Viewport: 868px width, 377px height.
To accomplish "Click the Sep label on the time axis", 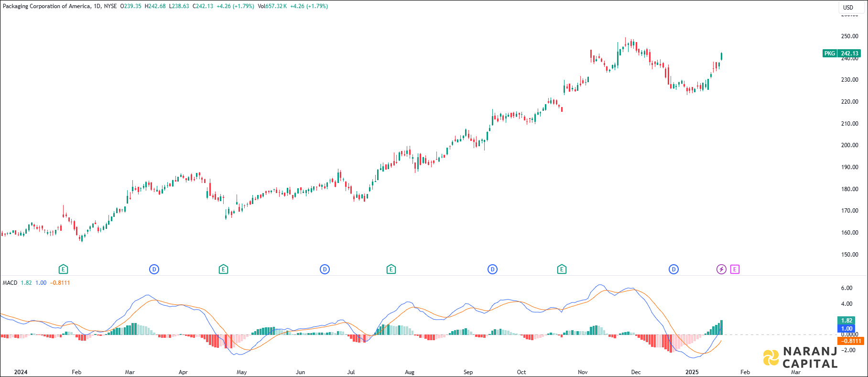I will click(x=468, y=372).
